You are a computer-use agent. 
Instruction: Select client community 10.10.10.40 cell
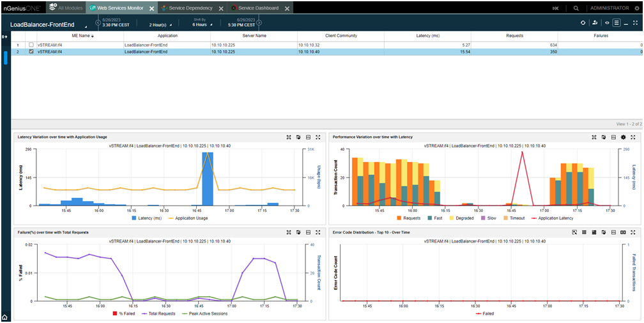(x=341, y=52)
